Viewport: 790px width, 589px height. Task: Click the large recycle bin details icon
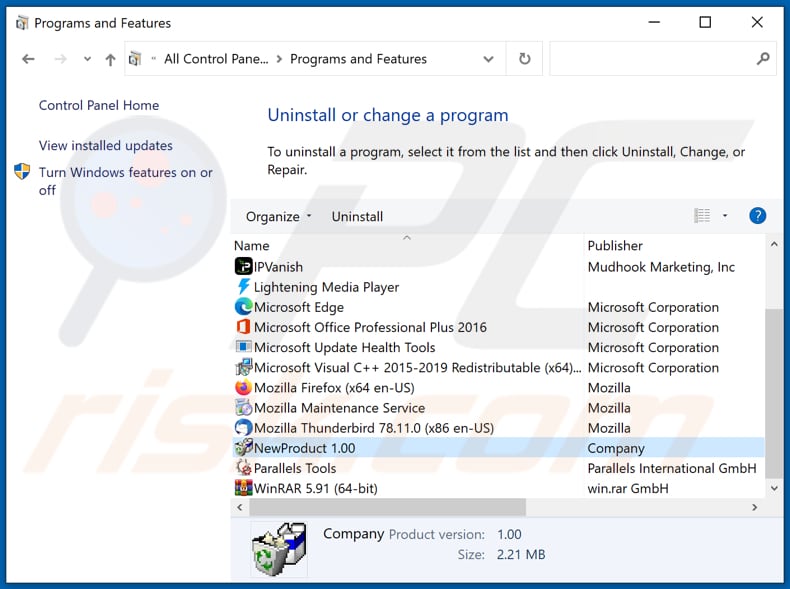[x=279, y=548]
